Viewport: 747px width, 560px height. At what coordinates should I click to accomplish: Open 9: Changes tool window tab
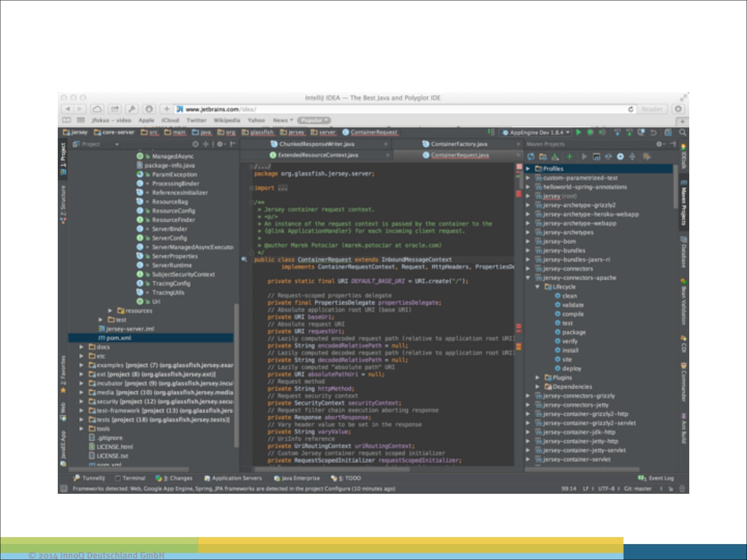tap(174, 478)
